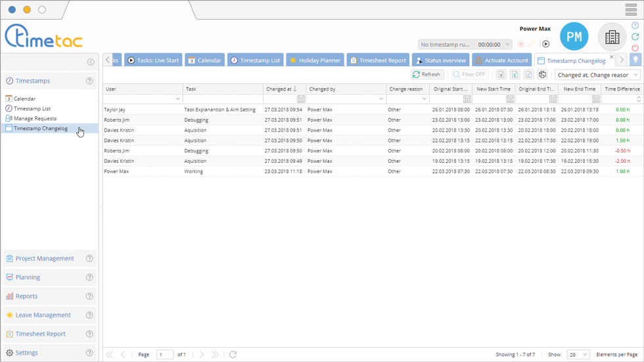Type in the Task filter field

[x=223, y=99]
